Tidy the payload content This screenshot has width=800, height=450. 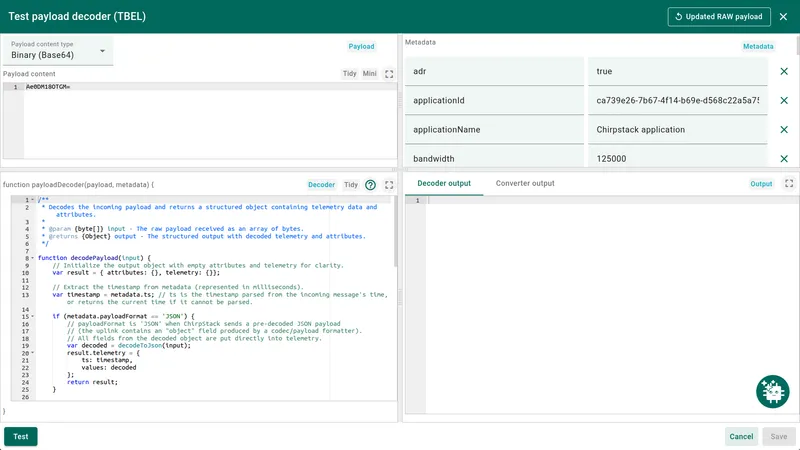pyautogui.click(x=349, y=74)
